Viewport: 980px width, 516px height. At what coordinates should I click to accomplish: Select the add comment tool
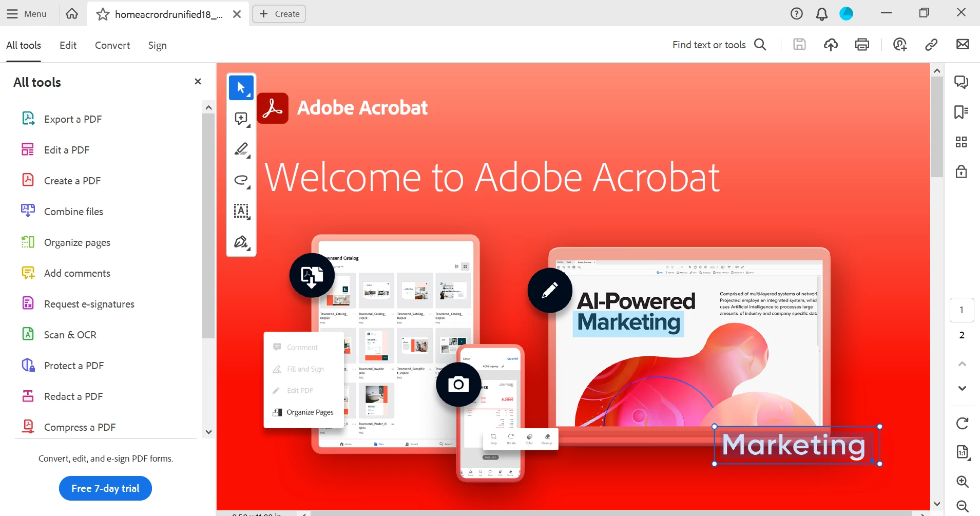pyautogui.click(x=241, y=119)
